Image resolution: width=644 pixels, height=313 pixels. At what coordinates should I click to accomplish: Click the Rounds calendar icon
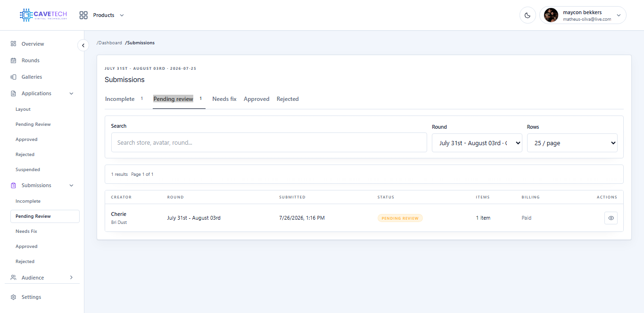click(13, 60)
